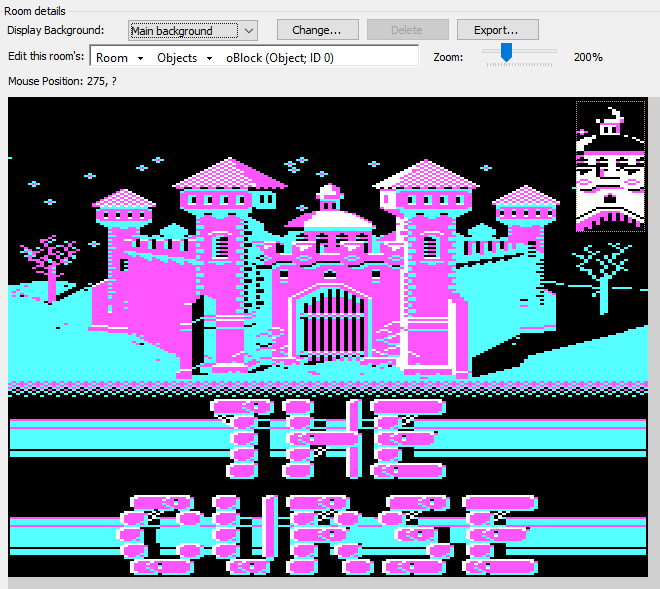Click the disabled Delete button
This screenshot has width=660, height=589.
pos(407,30)
